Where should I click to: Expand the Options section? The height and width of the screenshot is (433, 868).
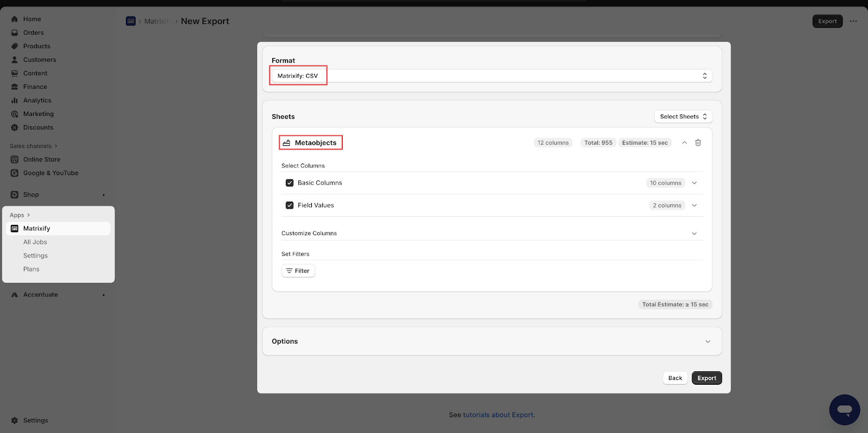pyautogui.click(x=707, y=341)
